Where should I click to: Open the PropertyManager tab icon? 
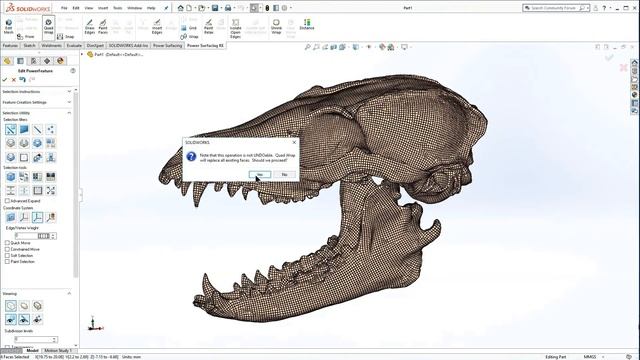coord(20,61)
